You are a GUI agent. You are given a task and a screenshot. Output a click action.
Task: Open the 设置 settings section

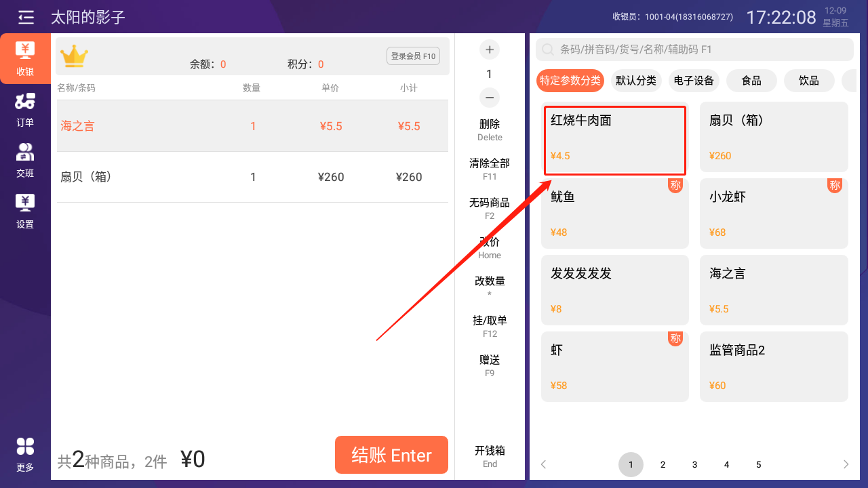pyautogui.click(x=25, y=211)
